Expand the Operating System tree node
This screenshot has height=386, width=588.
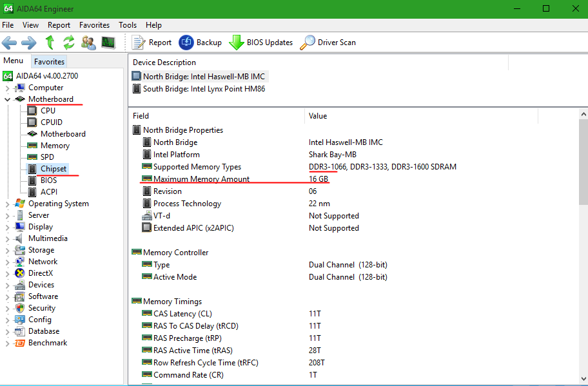(8, 204)
